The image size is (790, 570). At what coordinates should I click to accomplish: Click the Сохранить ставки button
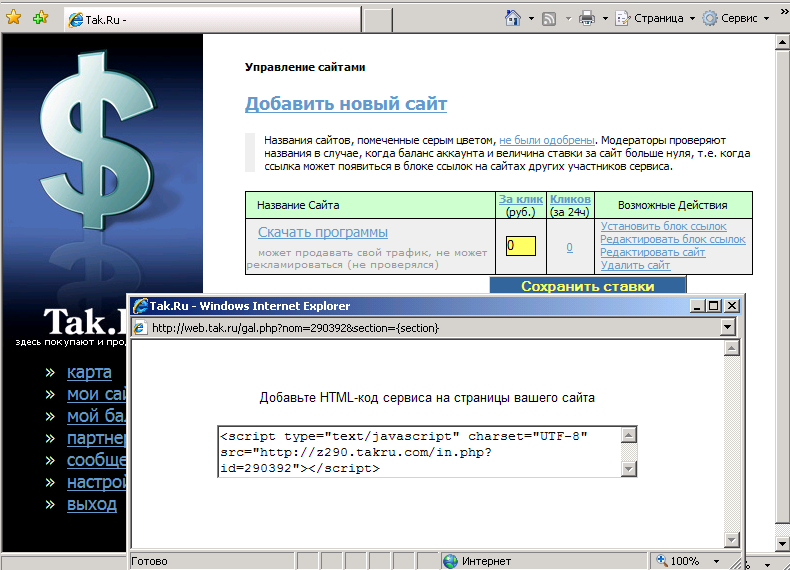click(x=587, y=285)
